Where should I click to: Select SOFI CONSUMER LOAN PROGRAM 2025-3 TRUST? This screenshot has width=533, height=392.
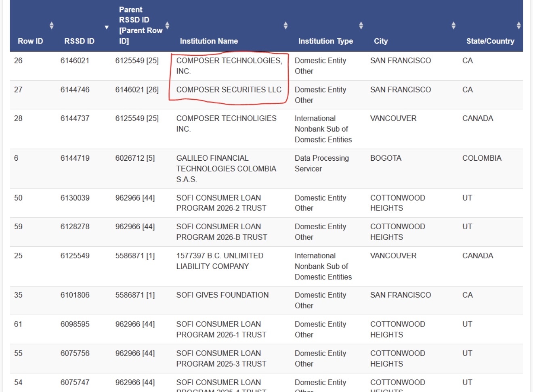coord(221,358)
